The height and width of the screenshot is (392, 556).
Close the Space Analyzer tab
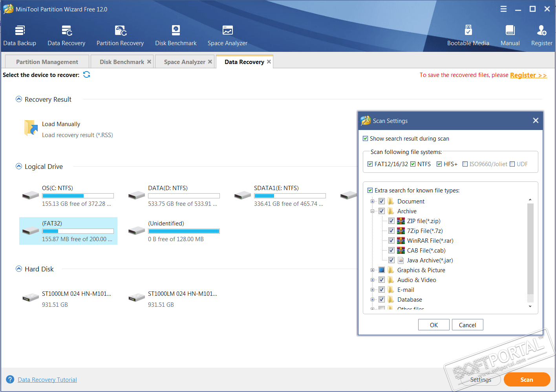210,62
